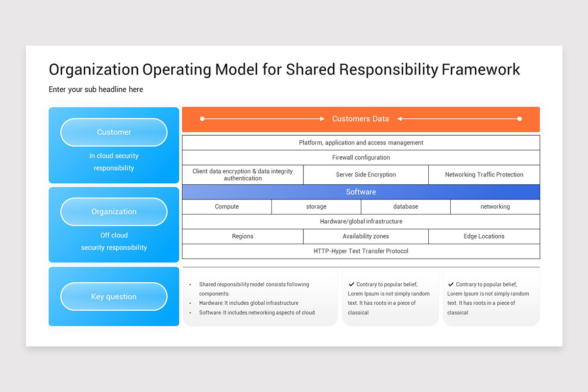Image resolution: width=588 pixels, height=392 pixels.
Task: Click the left endpoint dot of the Customers Data arrow
Action: point(202,118)
